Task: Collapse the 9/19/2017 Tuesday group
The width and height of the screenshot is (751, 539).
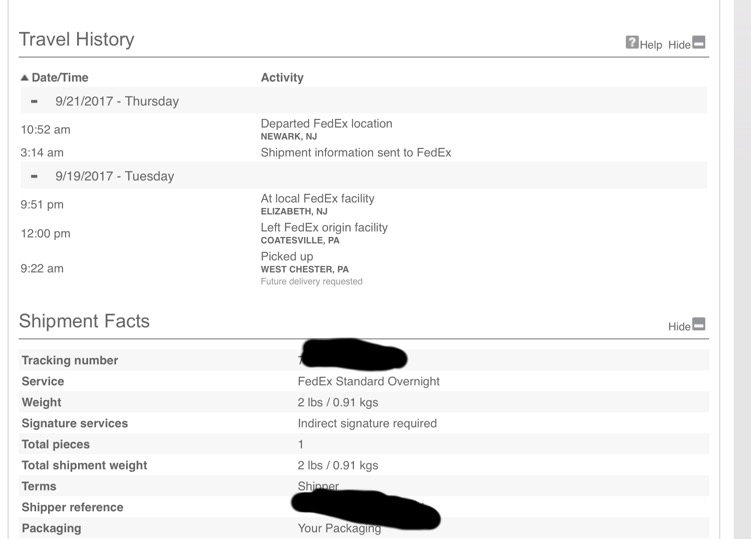Action: 34,176
